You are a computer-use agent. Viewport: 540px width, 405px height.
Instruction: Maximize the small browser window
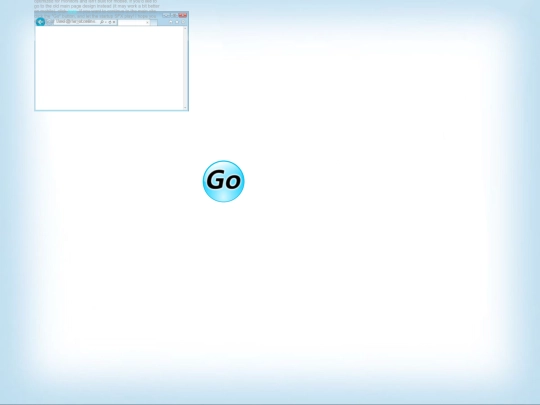pos(175,15)
